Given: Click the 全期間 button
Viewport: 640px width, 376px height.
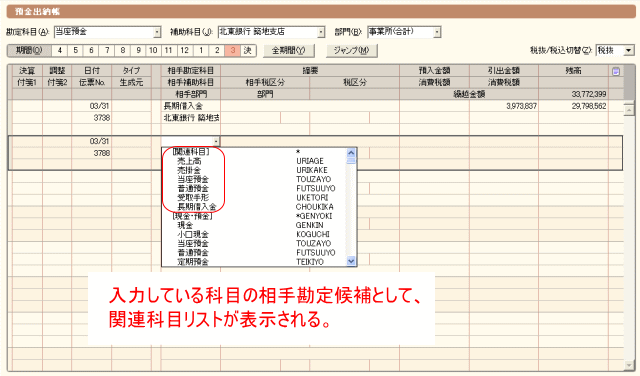Looking at the screenshot, I should 289,51.
